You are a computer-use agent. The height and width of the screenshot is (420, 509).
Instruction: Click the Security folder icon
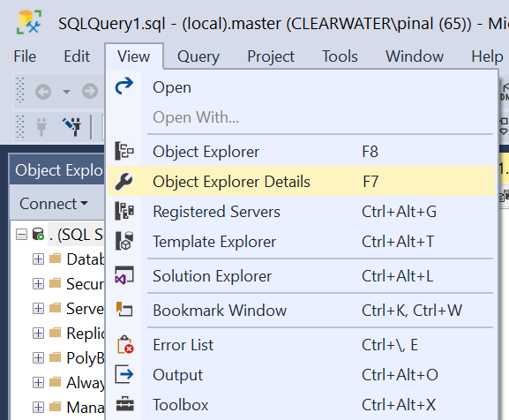pos(56,283)
